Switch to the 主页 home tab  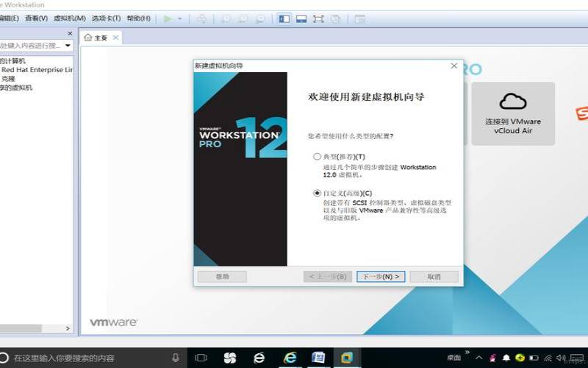tap(101, 38)
